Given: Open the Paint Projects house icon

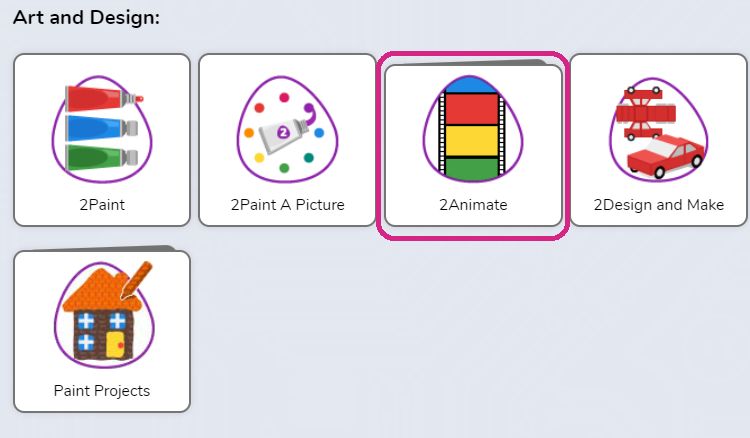Looking at the screenshot, I should pos(104,314).
